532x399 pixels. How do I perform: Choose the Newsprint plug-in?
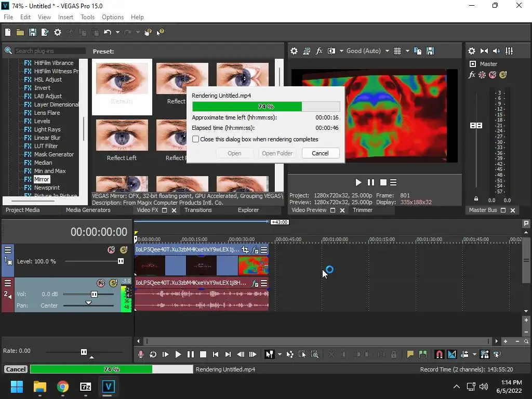(x=47, y=188)
